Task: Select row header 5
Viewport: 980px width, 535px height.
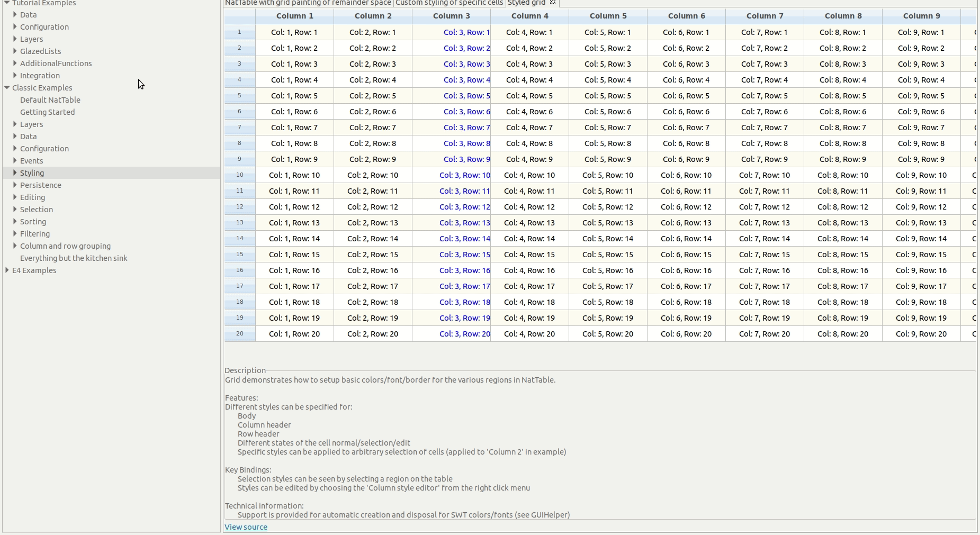Action: point(240,96)
